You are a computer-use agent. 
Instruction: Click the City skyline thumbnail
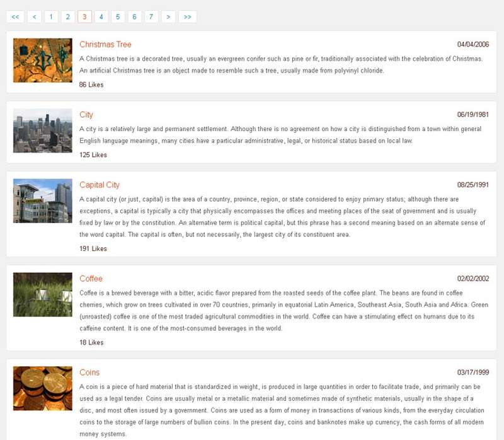pyautogui.click(x=43, y=130)
